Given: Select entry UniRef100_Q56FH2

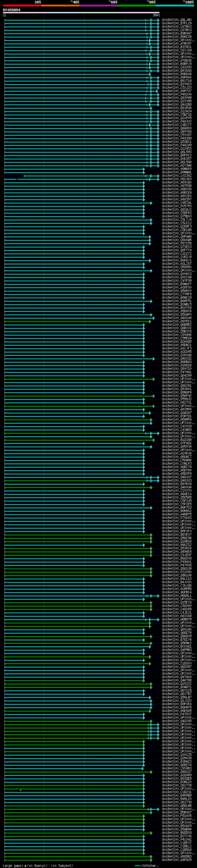Looking at the screenshot, I should pos(177,396).
